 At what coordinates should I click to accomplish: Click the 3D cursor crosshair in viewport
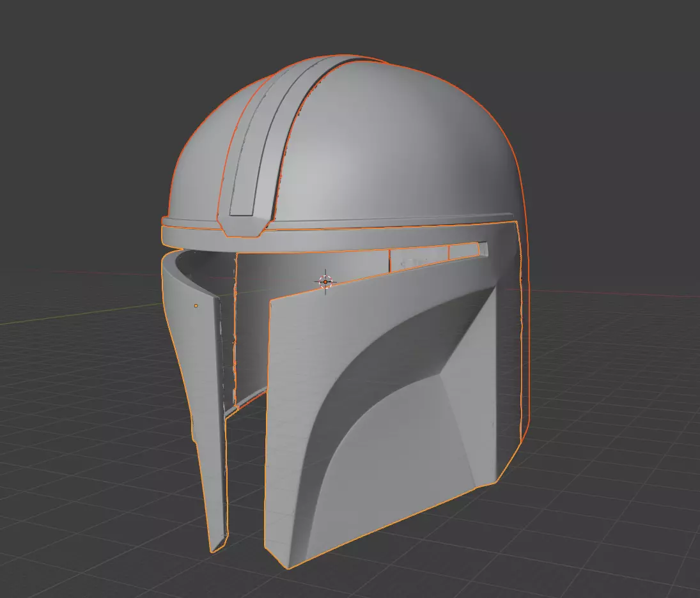click(325, 282)
